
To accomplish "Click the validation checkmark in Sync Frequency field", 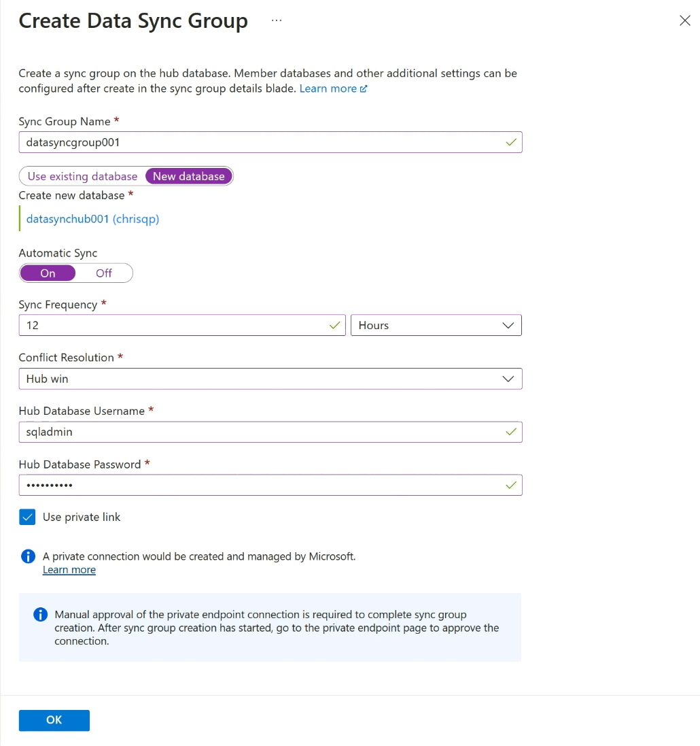I will pyautogui.click(x=334, y=325).
